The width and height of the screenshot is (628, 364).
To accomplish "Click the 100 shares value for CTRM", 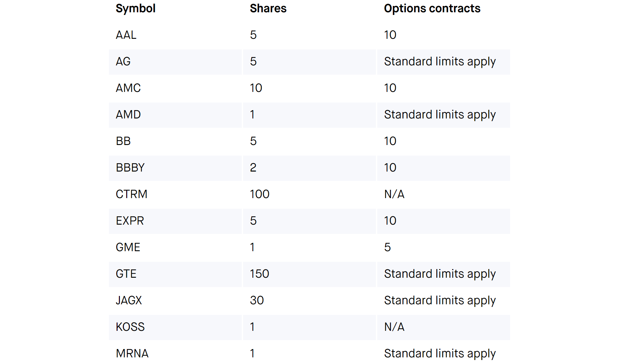I will click(259, 194).
